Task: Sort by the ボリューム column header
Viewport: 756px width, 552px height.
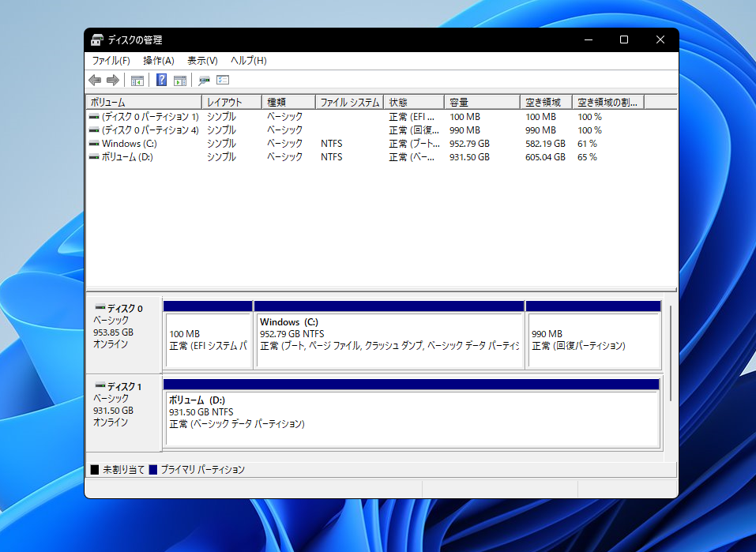Action: point(144,102)
